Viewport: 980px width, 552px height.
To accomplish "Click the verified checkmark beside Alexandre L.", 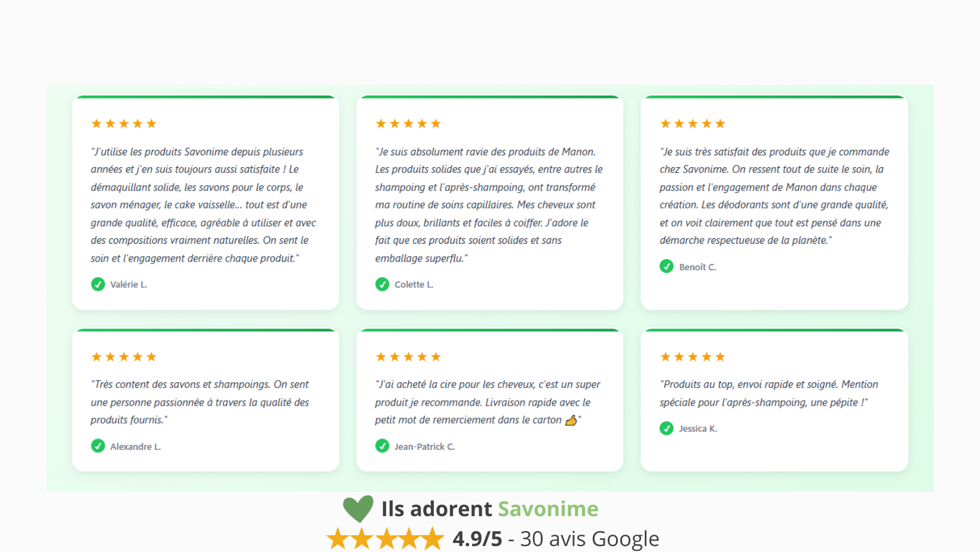I will pos(98,446).
